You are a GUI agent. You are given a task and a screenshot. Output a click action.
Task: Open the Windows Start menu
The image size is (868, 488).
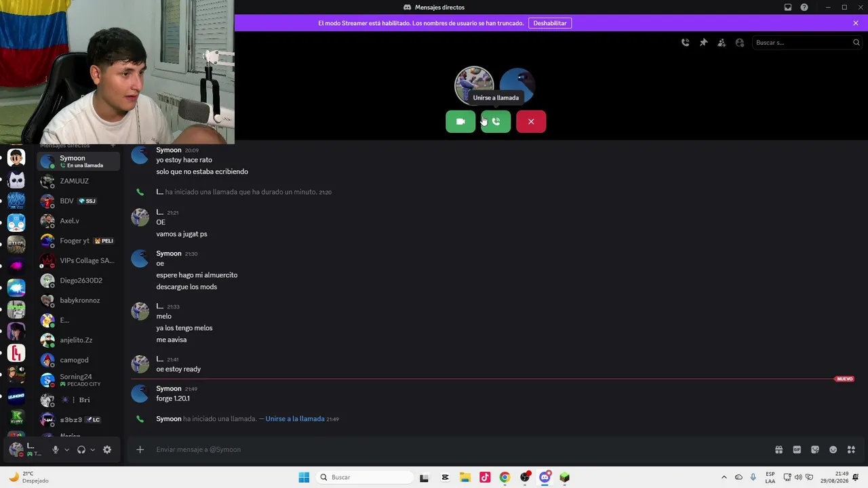(304, 477)
